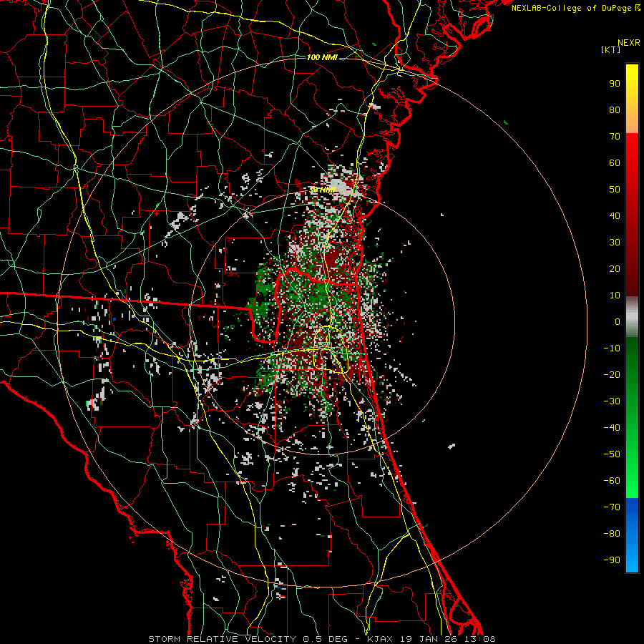Click the -20 value on the velocity scale
This screenshot has width=644, height=644.
coord(612,375)
